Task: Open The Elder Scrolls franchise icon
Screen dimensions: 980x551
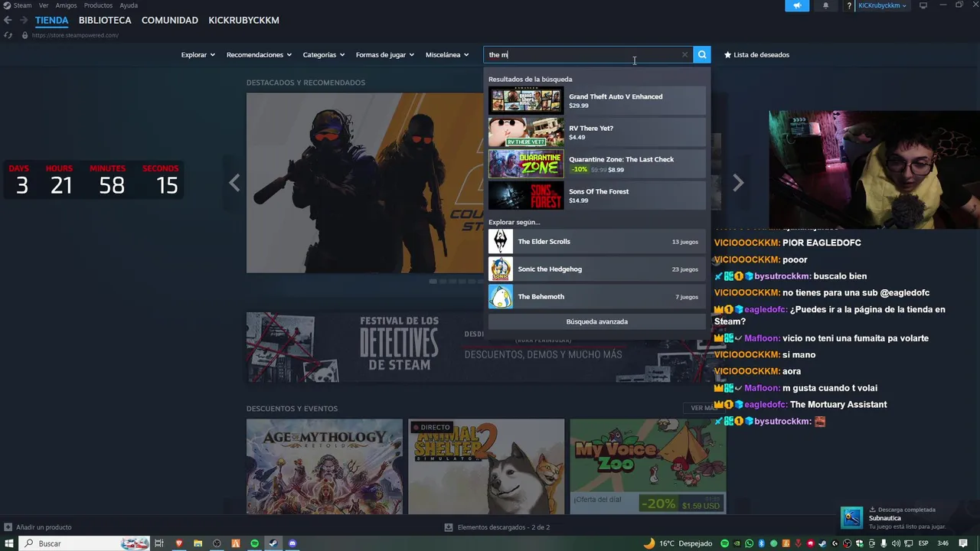Action: click(501, 242)
